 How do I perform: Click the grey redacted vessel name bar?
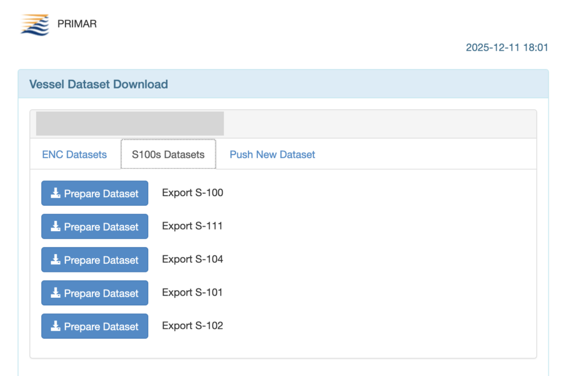click(130, 124)
